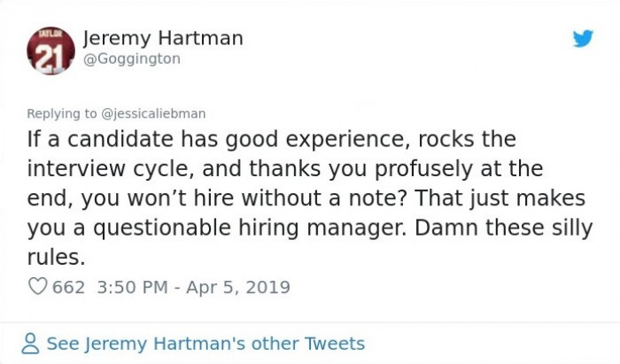Click the name lettering atop the avatar jersey
Viewport: 620px width, 364px height.
pyautogui.click(x=50, y=33)
